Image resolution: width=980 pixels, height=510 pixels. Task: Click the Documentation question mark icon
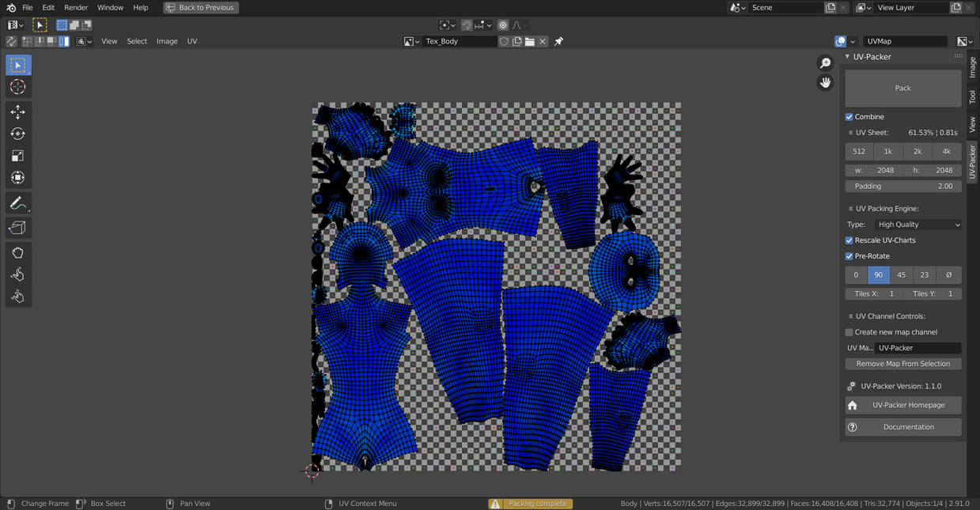(x=852, y=427)
